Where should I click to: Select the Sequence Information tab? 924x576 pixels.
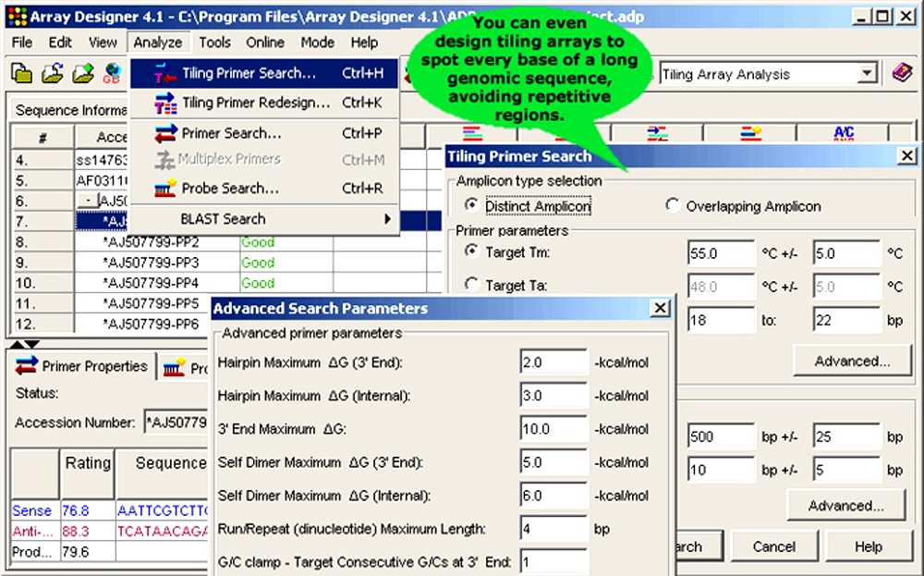click(71, 110)
